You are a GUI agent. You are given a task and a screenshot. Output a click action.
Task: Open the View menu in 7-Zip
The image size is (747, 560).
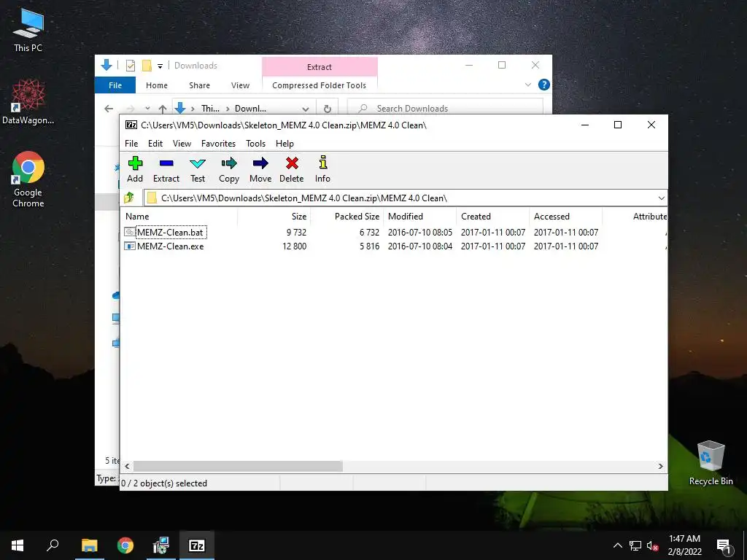point(182,144)
